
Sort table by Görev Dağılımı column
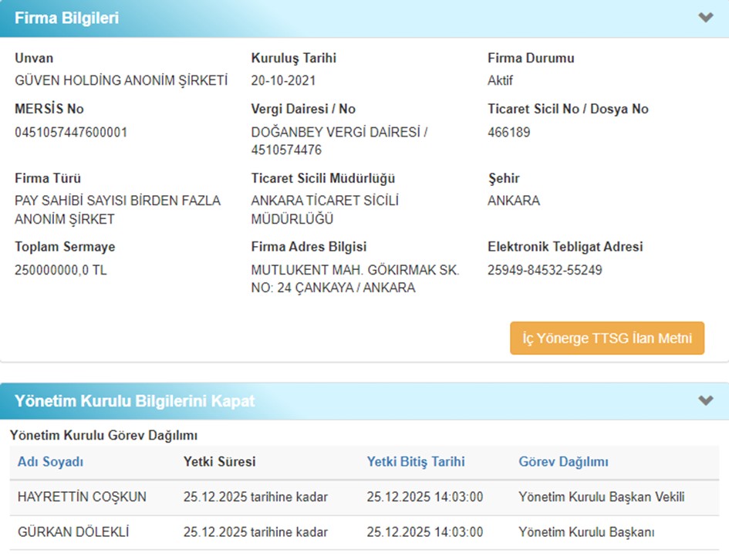click(563, 461)
